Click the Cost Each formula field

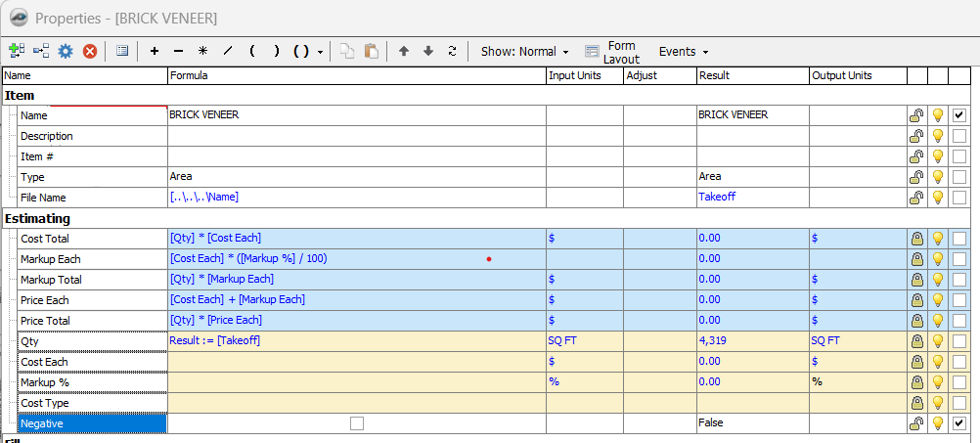[356, 362]
